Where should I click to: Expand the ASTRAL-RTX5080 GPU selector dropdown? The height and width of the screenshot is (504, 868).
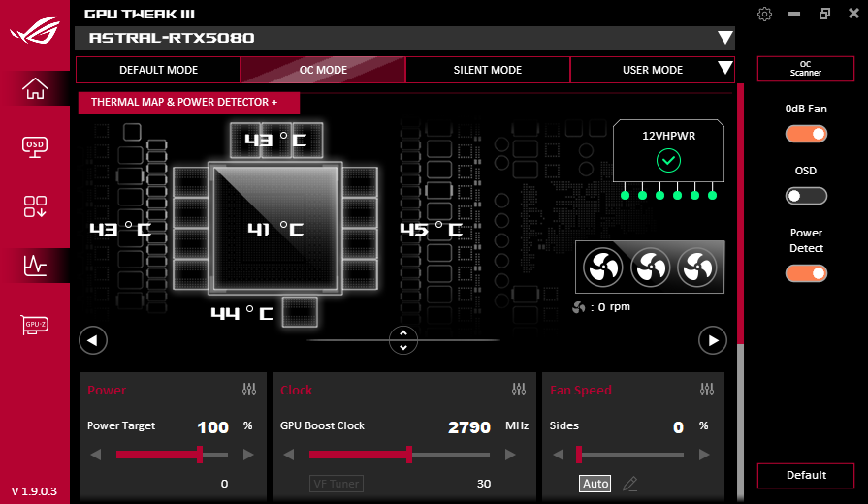[x=724, y=38]
